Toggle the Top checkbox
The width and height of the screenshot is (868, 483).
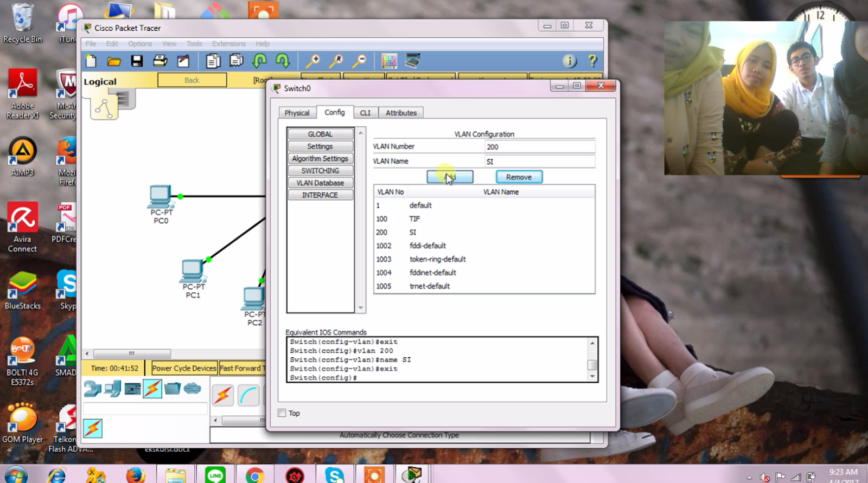click(x=282, y=413)
